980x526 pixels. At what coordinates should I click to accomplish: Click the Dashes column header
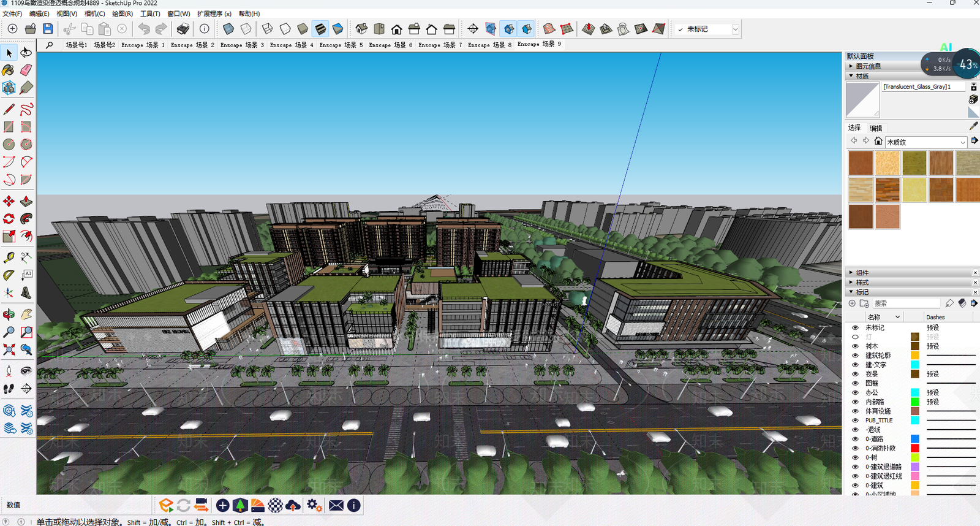(x=935, y=317)
